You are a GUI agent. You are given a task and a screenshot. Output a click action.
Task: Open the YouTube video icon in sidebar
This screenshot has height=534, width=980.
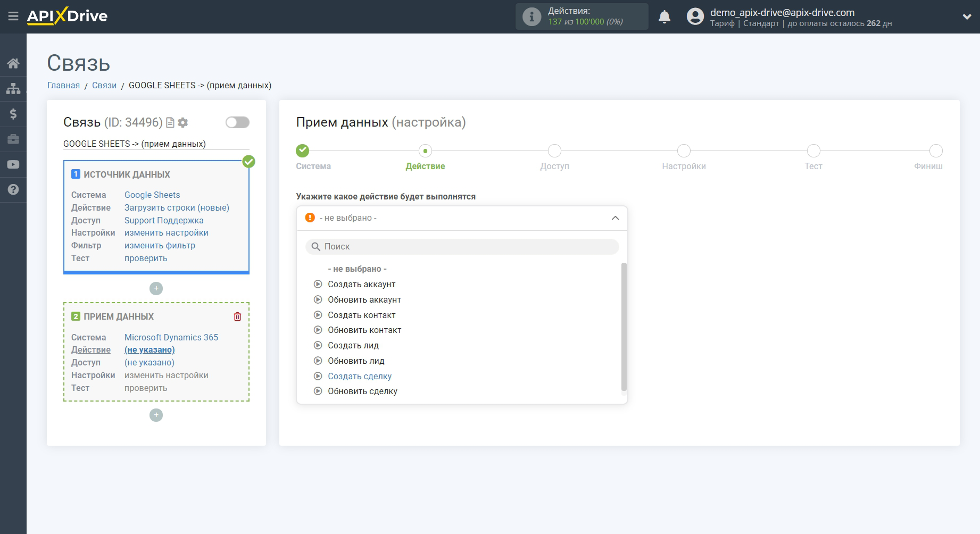coord(13,164)
